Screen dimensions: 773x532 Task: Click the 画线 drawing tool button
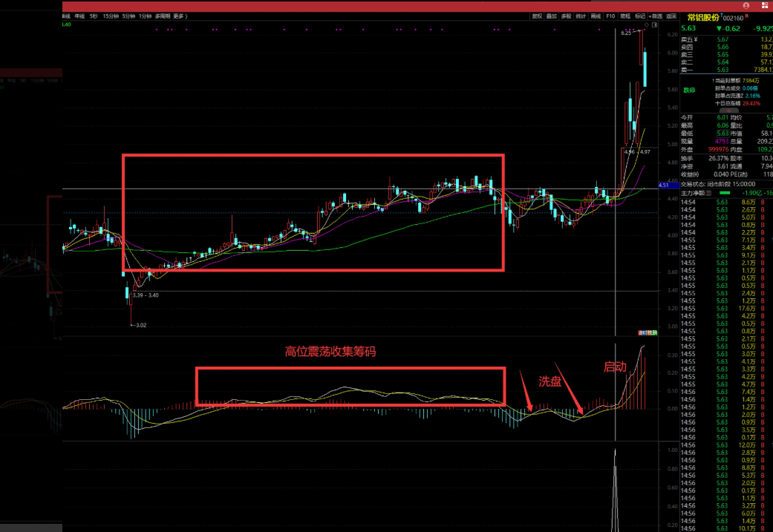coord(596,16)
